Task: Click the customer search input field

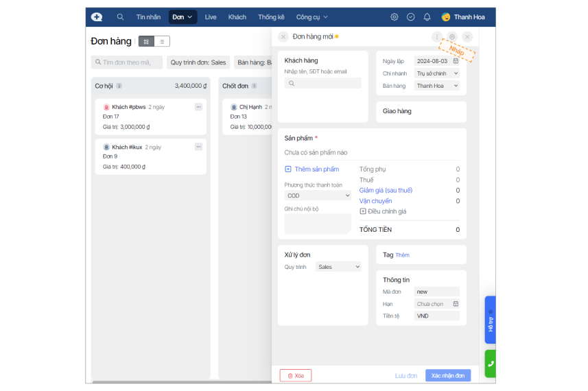Action: click(x=323, y=83)
